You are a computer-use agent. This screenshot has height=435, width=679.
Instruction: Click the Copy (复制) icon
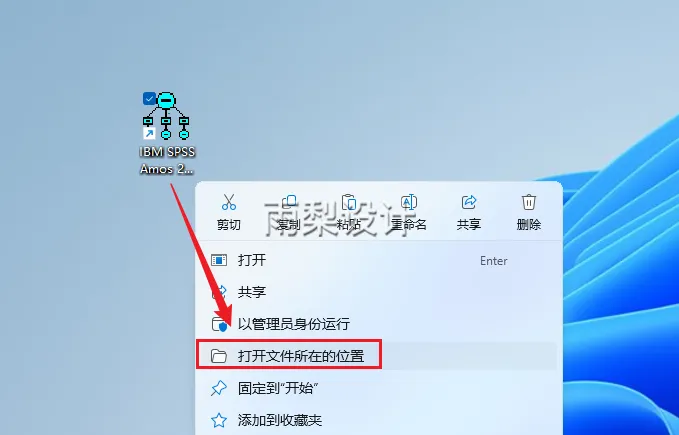[289, 202]
